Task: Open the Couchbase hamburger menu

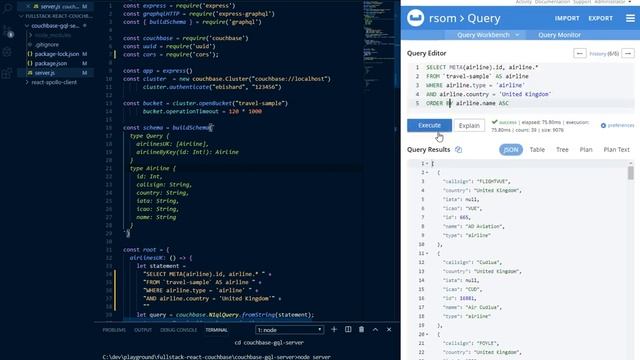Action: 630,18
